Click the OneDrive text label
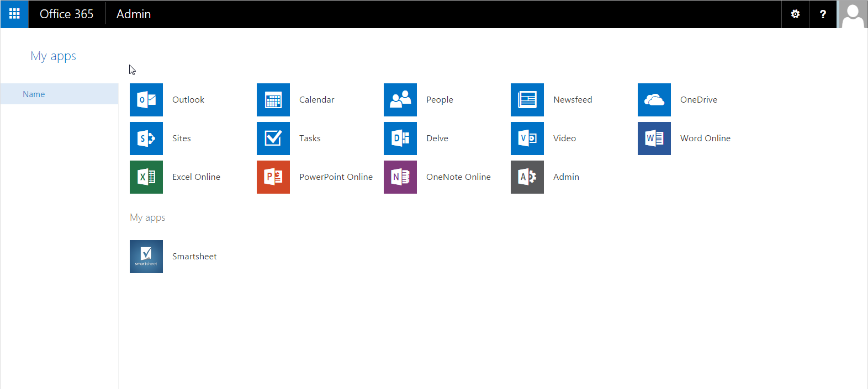Screen dimensions: 868x389 pos(698,100)
